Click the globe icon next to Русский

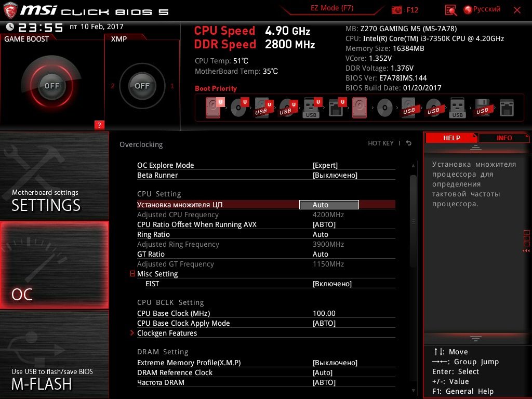click(x=468, y=10)
